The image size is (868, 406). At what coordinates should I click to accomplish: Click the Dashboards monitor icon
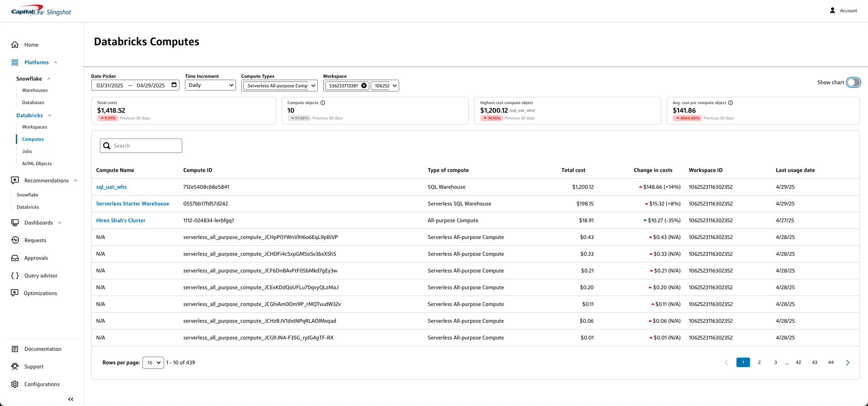coord(15,223)
